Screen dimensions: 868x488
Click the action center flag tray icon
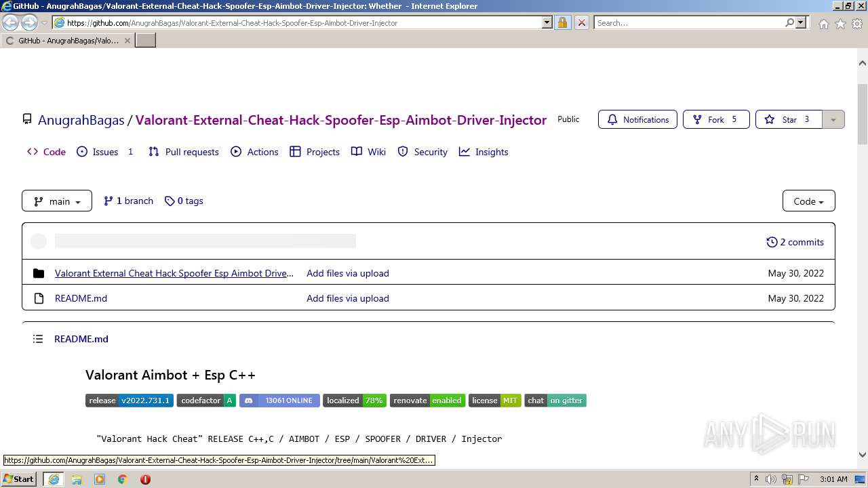tap(804, 479)
